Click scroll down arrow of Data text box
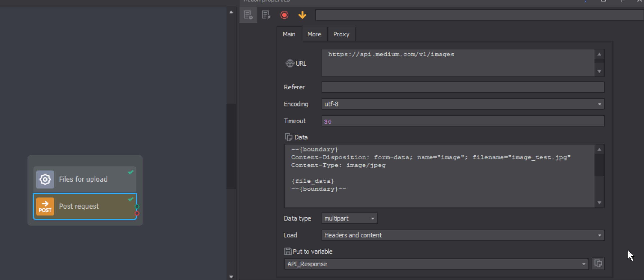The width and height of the screenshot is (644, 280). click(599, 203)
